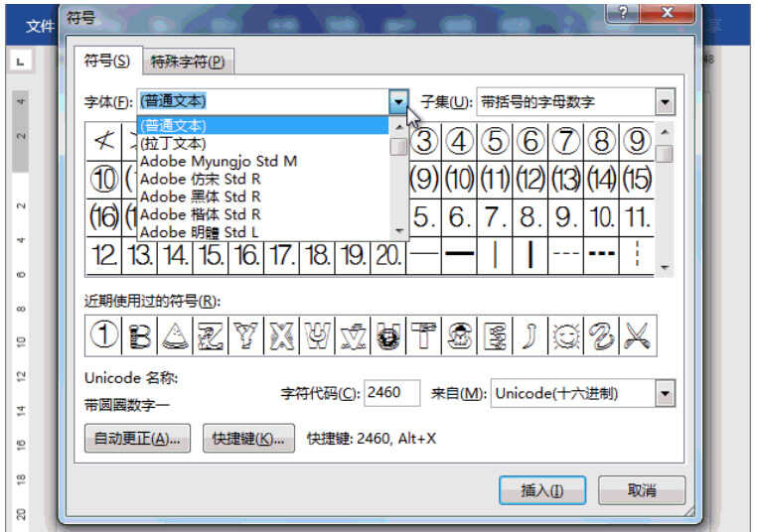Select the '20.' numbered period symbol
The width and height of the screenshot is (759, 532).
click(x=388, y=255)
